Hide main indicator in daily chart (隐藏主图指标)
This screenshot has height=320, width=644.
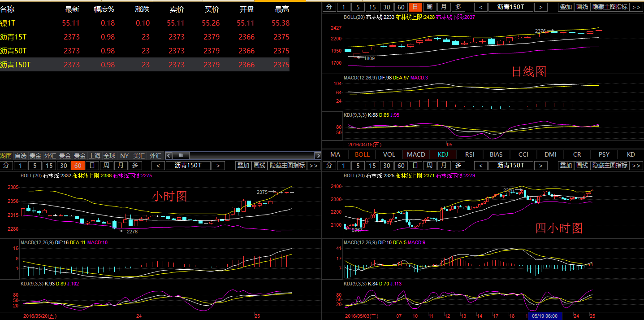point(610,7)
